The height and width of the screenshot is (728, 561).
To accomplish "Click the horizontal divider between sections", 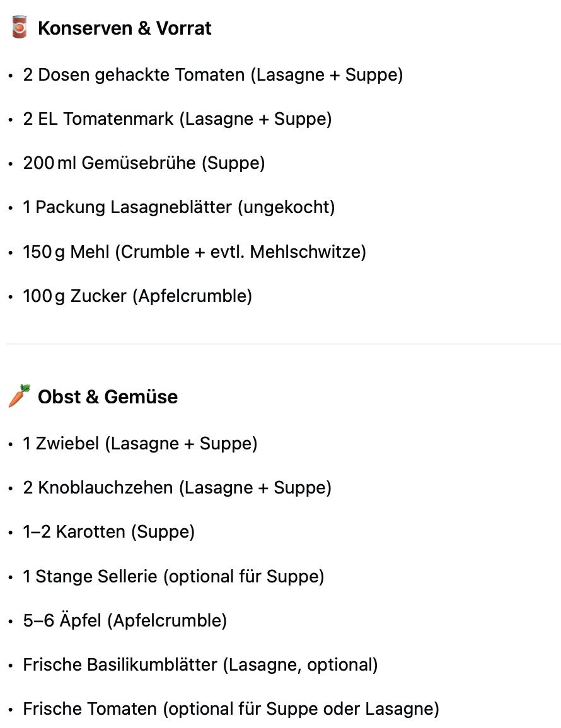I will pos(283,344).
